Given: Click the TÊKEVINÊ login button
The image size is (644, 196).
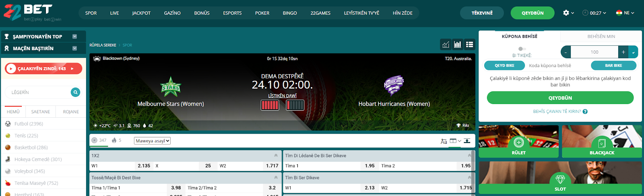Looking at the screenshot, I should [482, 13].
